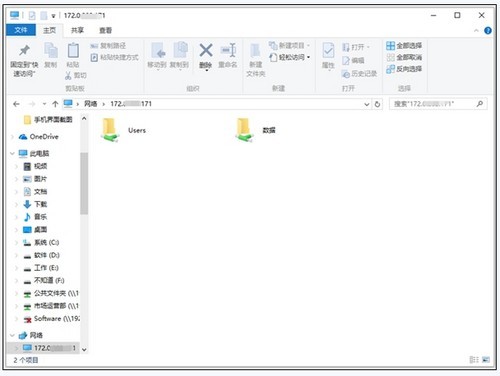Click the sidebar scroll down arrow

84,349
